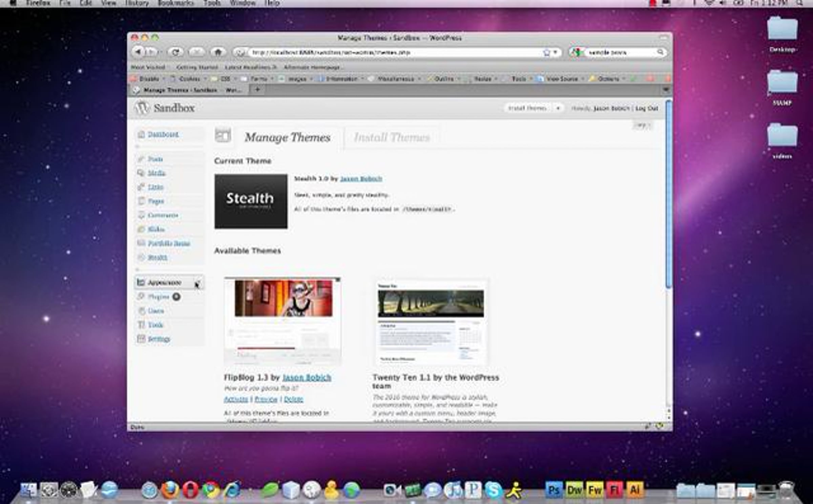Open the Images dropdown in developer toolbar
This screenshot has height=504, width=813.
point(295,79)
